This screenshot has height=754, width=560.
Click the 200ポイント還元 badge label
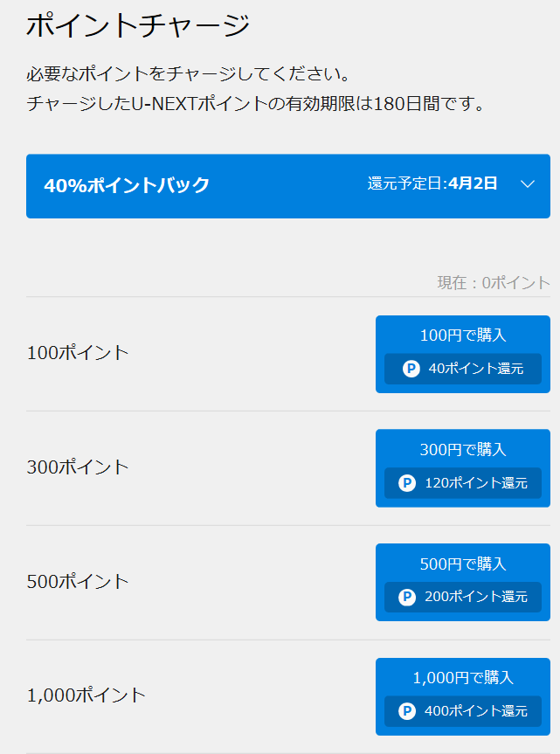(x=476, y=597)
